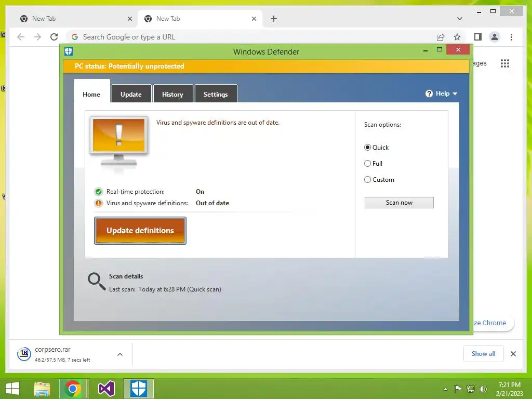This screenshot has height=399, width=532.
Task: Close the Chrome downloads bar
Action: (x=513, y=354)
